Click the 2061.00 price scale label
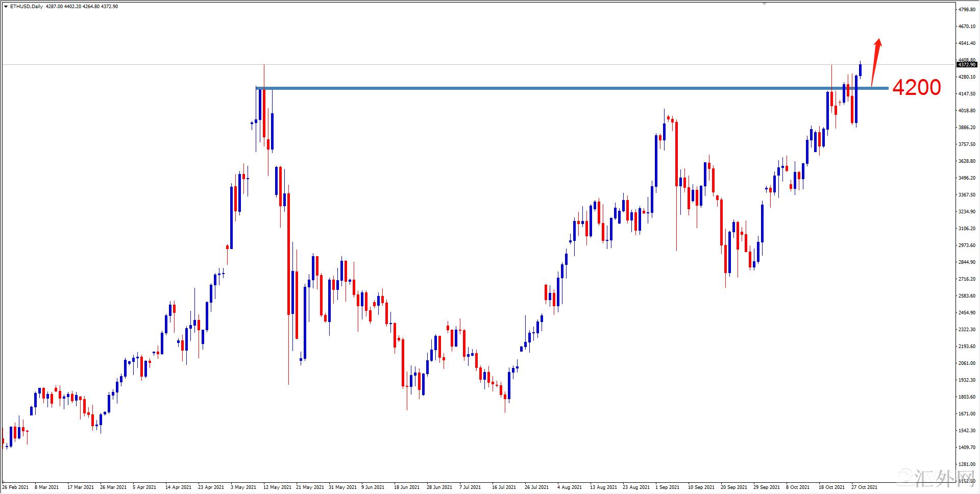 pyautogui.click(x=967, y=363)
